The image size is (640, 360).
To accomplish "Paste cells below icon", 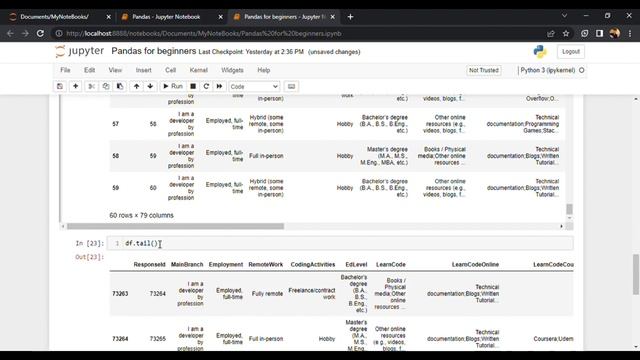I will click(x=120, y=87).
